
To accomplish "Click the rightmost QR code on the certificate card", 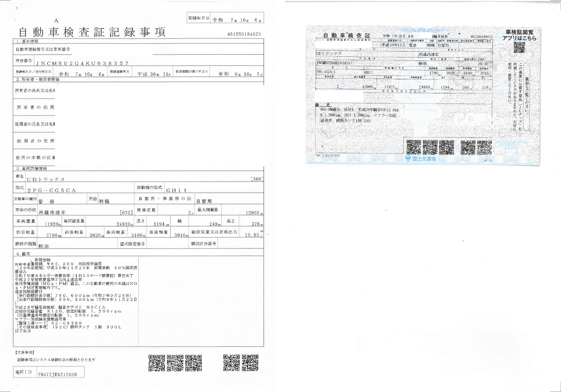I will (x=484, y=147).
